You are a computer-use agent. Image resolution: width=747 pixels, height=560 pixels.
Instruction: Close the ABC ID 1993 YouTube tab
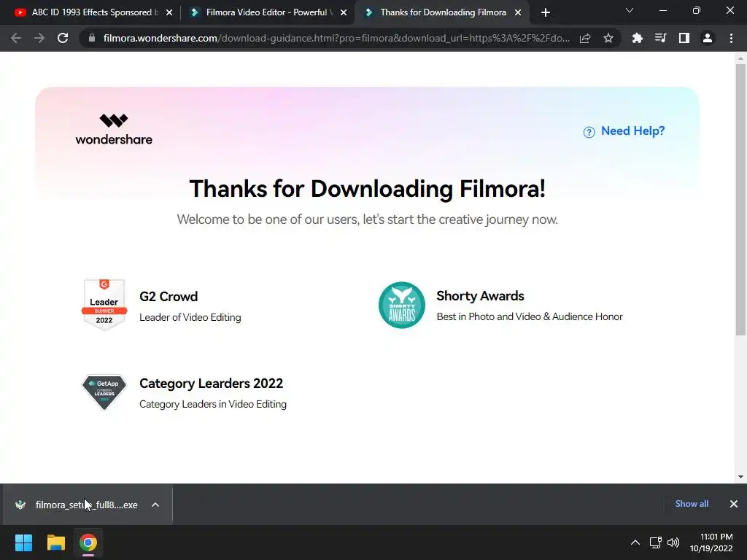[169, 12]
